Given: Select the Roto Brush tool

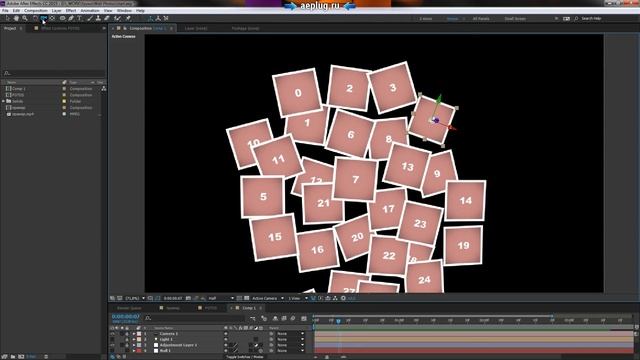Looking at the screenshot, I should 118,18.
